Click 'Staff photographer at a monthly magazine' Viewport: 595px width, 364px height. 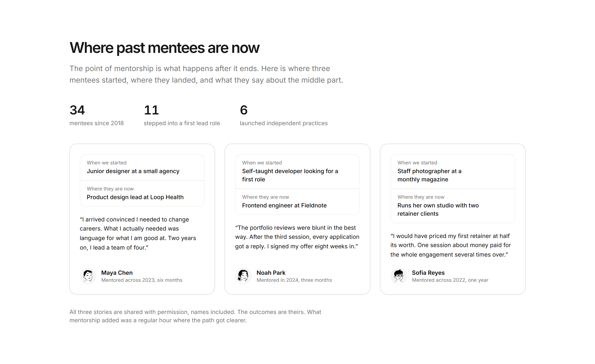429,175
